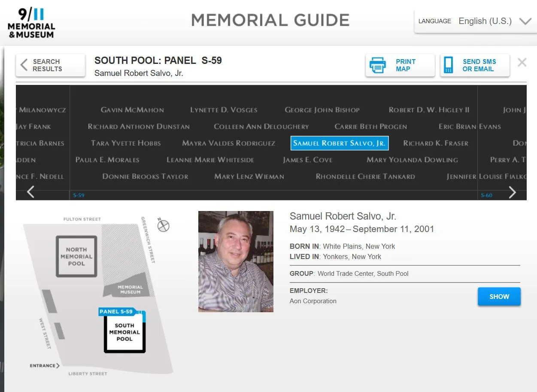Image resolution: width=537 pixels, height=392 pixels.
Task: Click the printer icon to print the map
Action: click(x=378, y=64)
